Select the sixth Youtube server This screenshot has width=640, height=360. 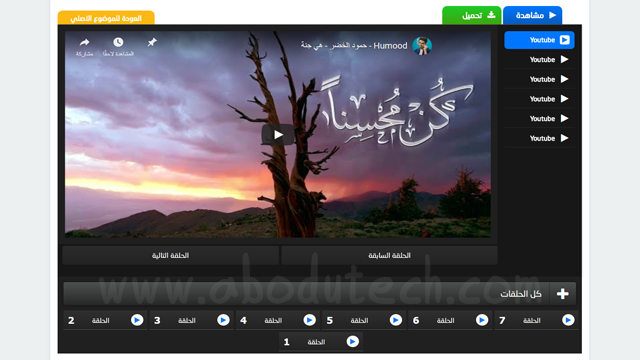(x=539, y=138)
